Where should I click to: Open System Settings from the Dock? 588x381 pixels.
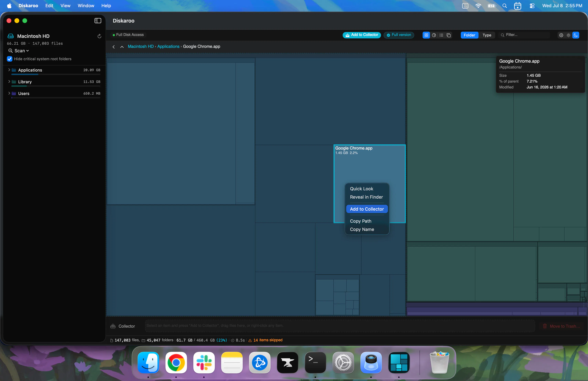343,362
